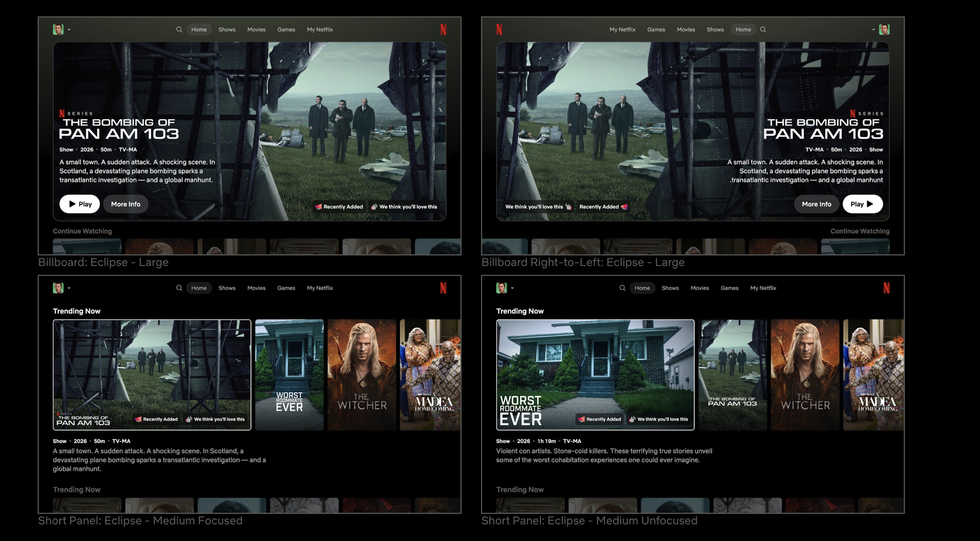Select Worst Roommate Ever poster in Medium Focused panel
980x541 pixels.
coord(290,375)
